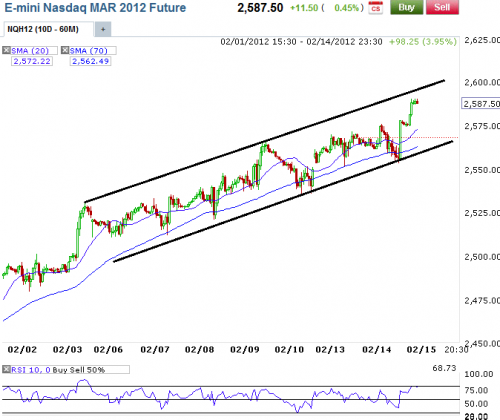Click SMA value 2,572.22
This screenshot has width=500, height=420.
point(32,61)
